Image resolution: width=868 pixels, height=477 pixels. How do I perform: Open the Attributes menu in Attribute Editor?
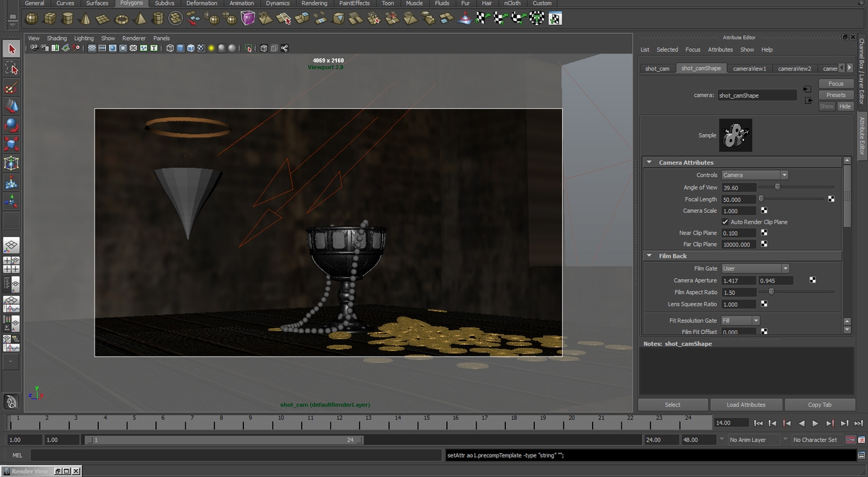pyautogui.click(x=720, y=49)
